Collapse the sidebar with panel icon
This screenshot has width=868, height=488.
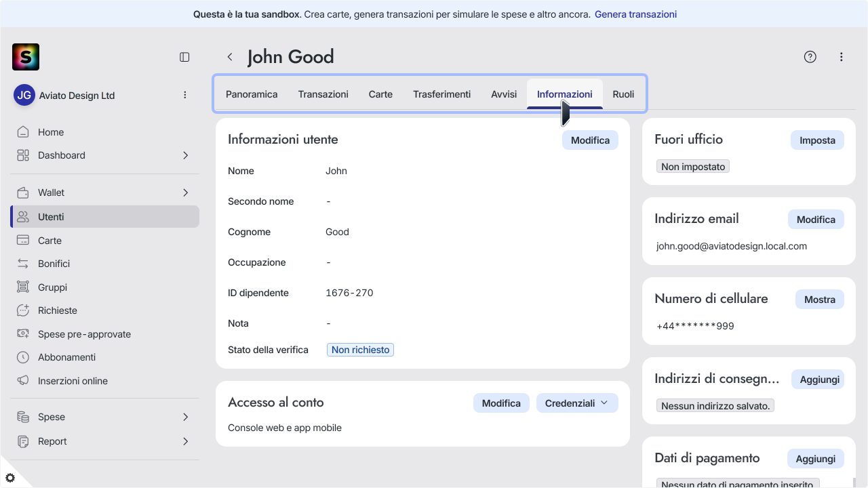click(x=184, y=57)
